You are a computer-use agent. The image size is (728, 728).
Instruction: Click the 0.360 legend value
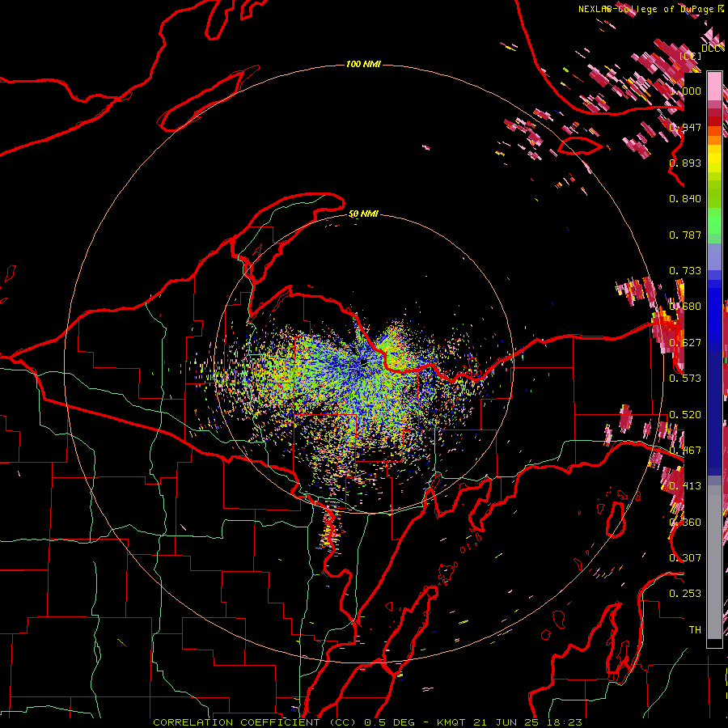pos(685,523)
